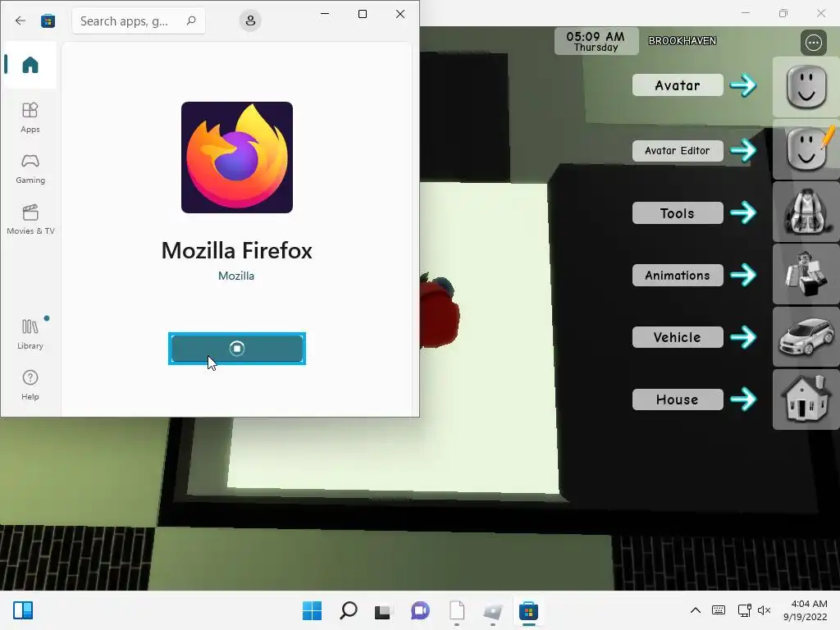Open Gaming section in Store sidebar
This screenshot has height=630, width=840.
(x=30, y=169)
